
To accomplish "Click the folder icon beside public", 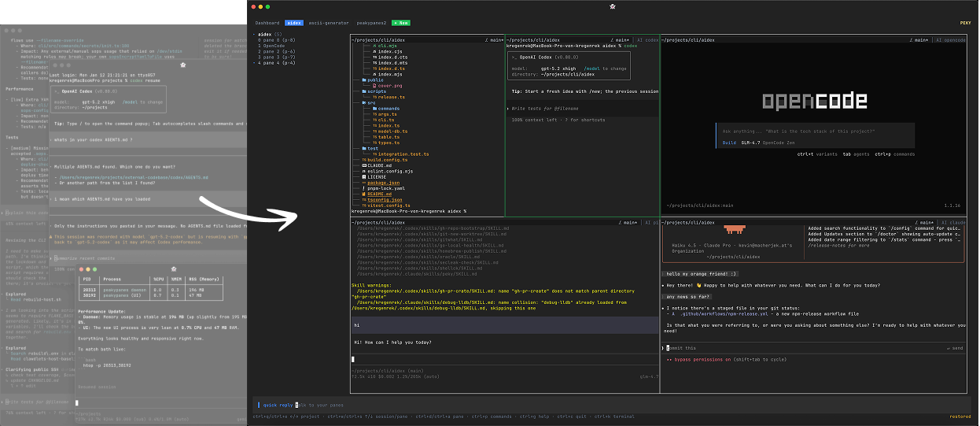I will pyautogui.click(x=363, y=80).
